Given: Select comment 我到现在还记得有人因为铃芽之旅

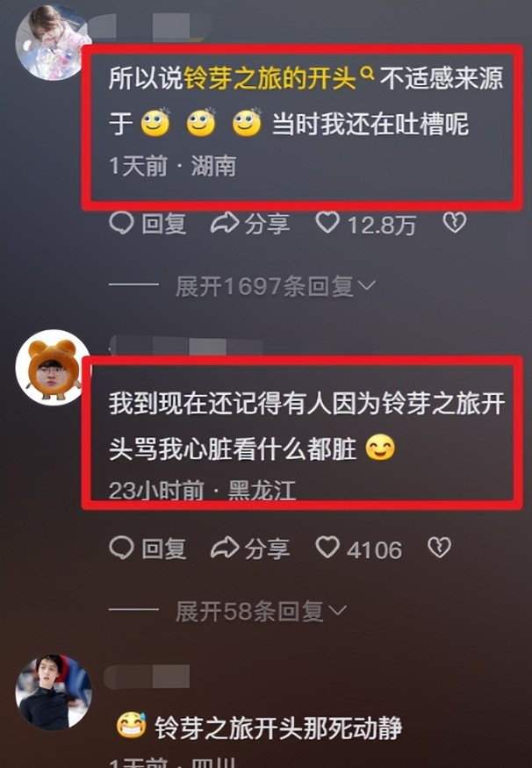Looking at the screenshot, I should 306,426.
